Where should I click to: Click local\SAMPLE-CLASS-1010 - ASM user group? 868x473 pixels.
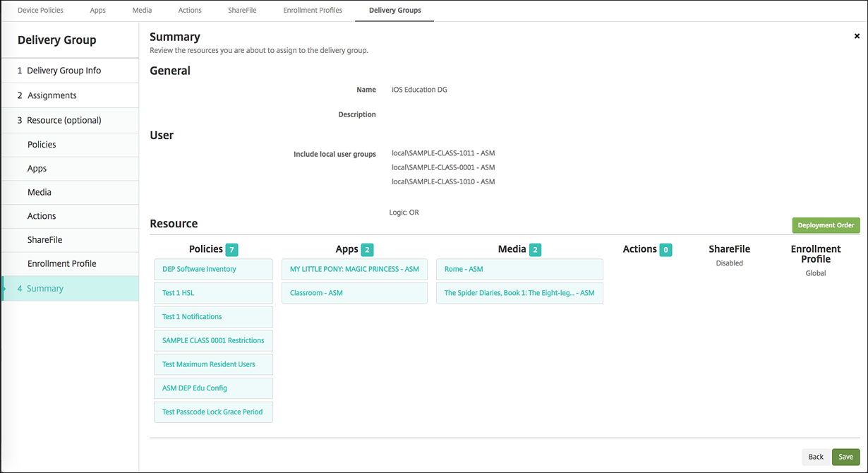click(443, 181)
